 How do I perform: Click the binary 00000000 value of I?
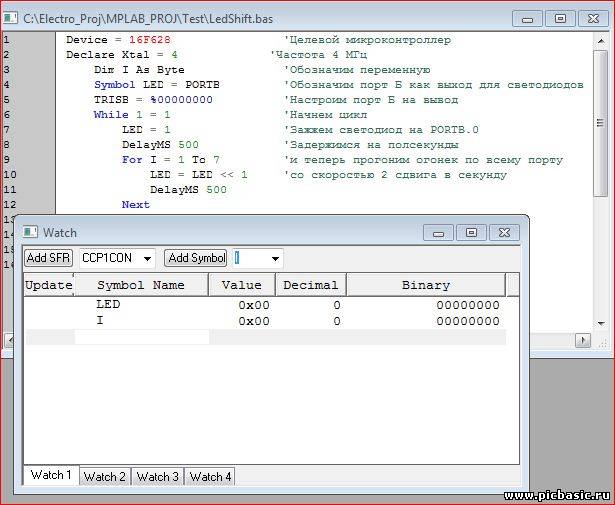tap(468, 322)
